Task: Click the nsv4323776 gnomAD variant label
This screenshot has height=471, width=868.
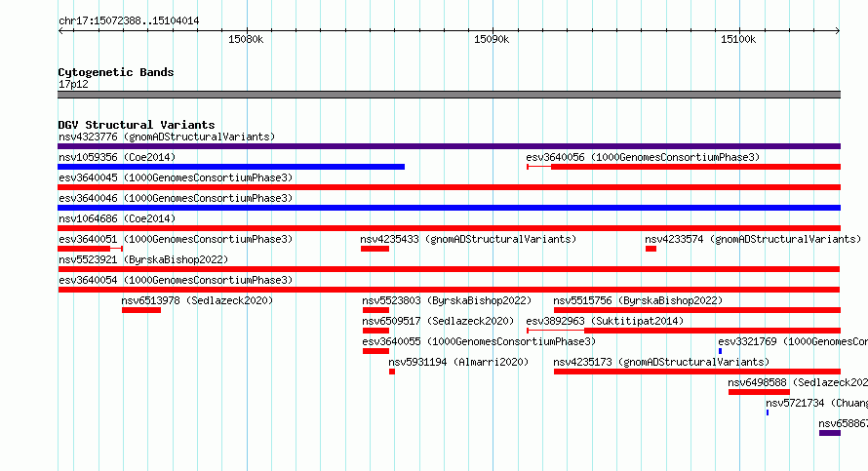Action: [167, 137]
